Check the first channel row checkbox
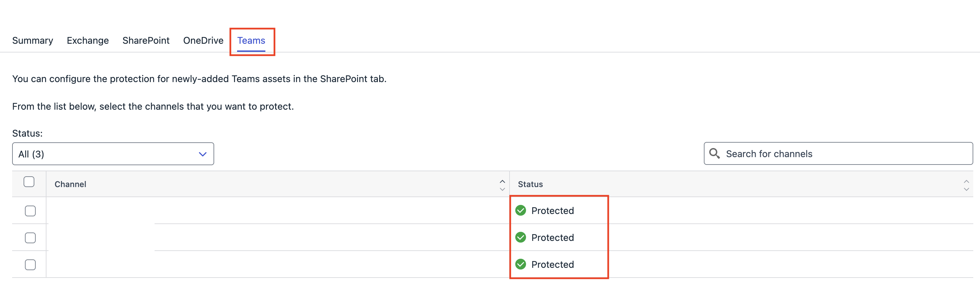This screenshot has width=980, height=288. [x=30, y=211]
